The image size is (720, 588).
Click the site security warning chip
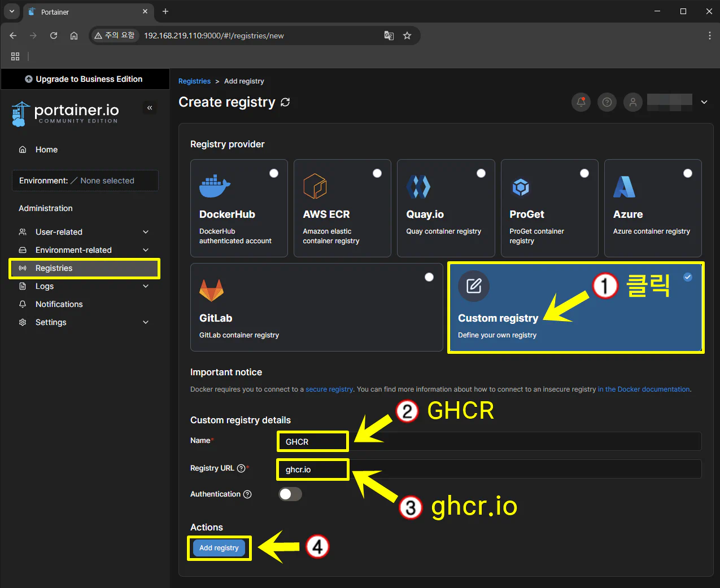coord(115,36)
